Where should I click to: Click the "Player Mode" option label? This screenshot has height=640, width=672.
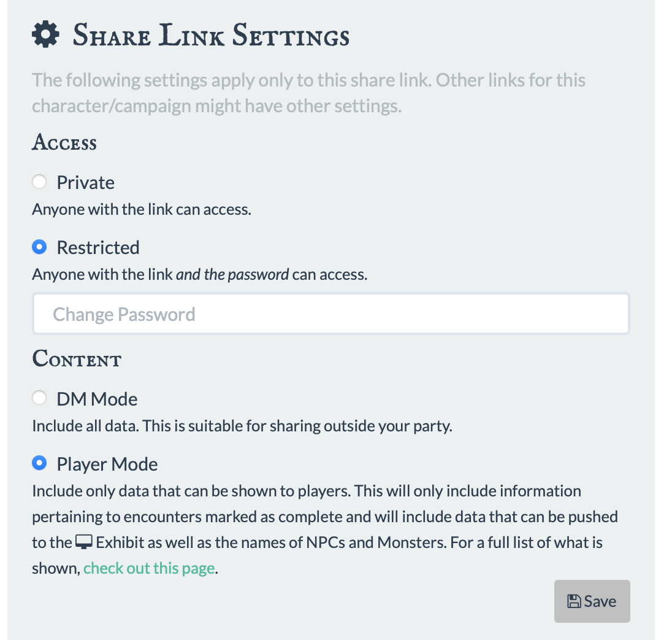click(107, 465)
